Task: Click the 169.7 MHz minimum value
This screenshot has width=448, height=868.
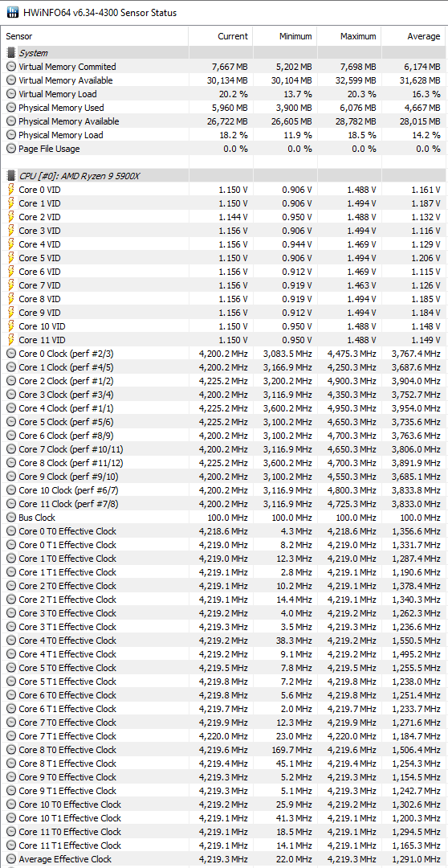Action: [x=291, y=750]
